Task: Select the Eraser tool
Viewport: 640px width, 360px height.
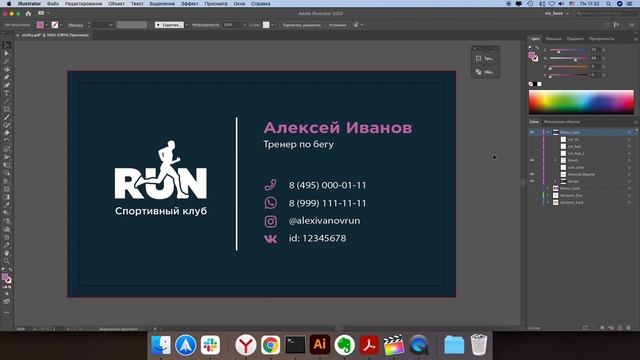Action: coord(7,133)
